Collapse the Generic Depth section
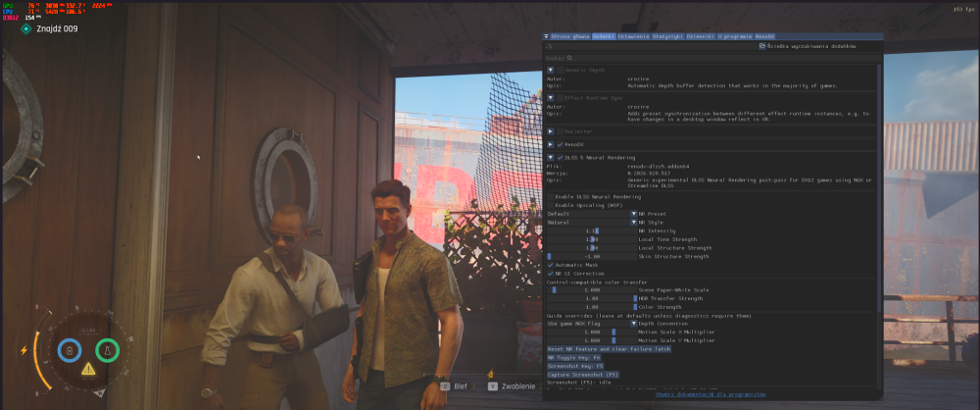 550,70
